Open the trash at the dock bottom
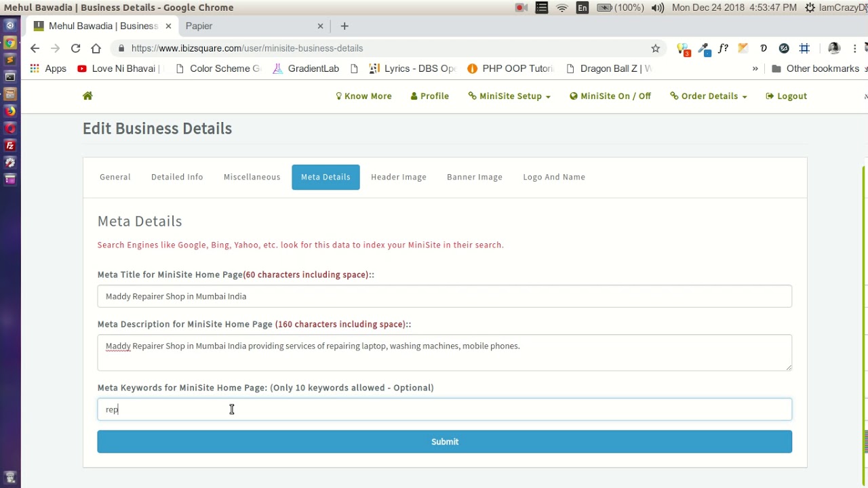868x488 pixels. click(x=10, y=477)
